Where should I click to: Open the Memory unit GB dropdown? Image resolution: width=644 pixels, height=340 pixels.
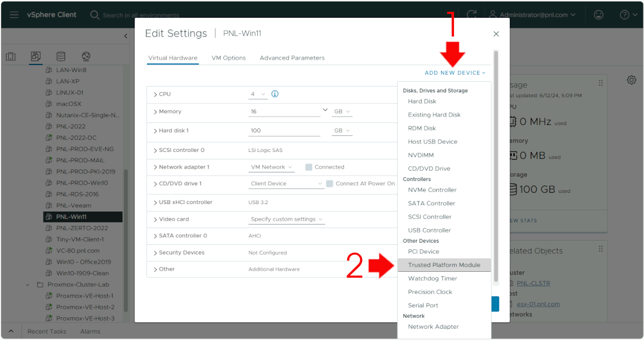pos(342,111)
